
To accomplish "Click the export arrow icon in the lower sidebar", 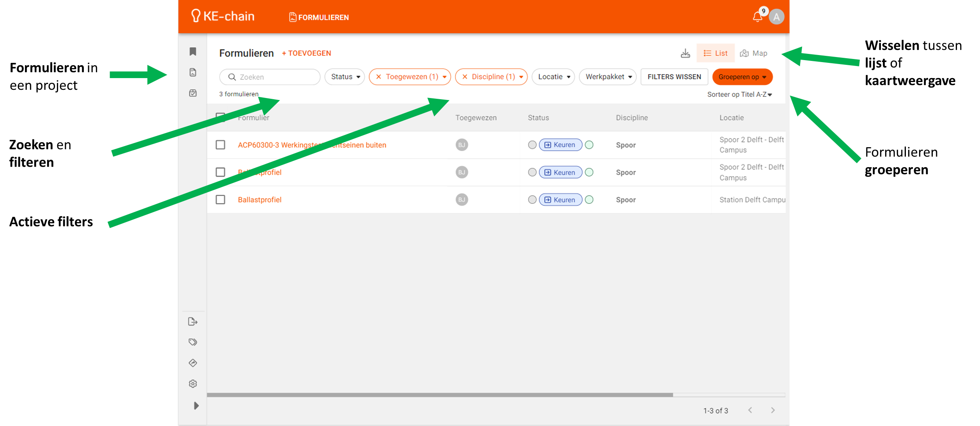I will click(193, 321).
